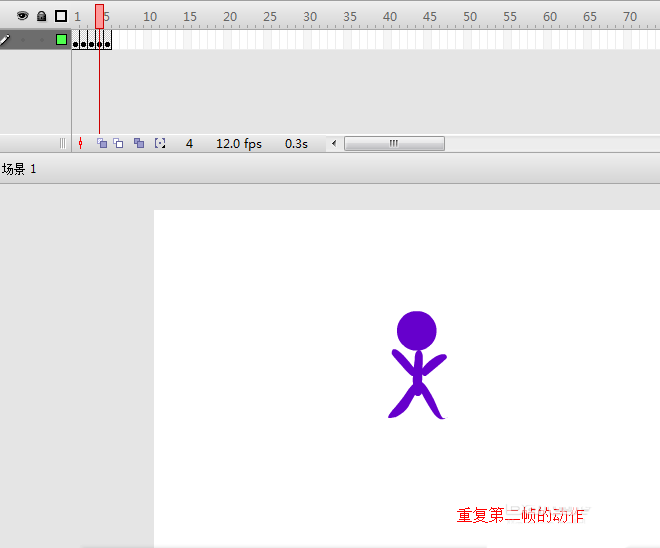Screen dimensions: 660x548
Task: Toggle show all layers as outlines square
Action: 61,16
